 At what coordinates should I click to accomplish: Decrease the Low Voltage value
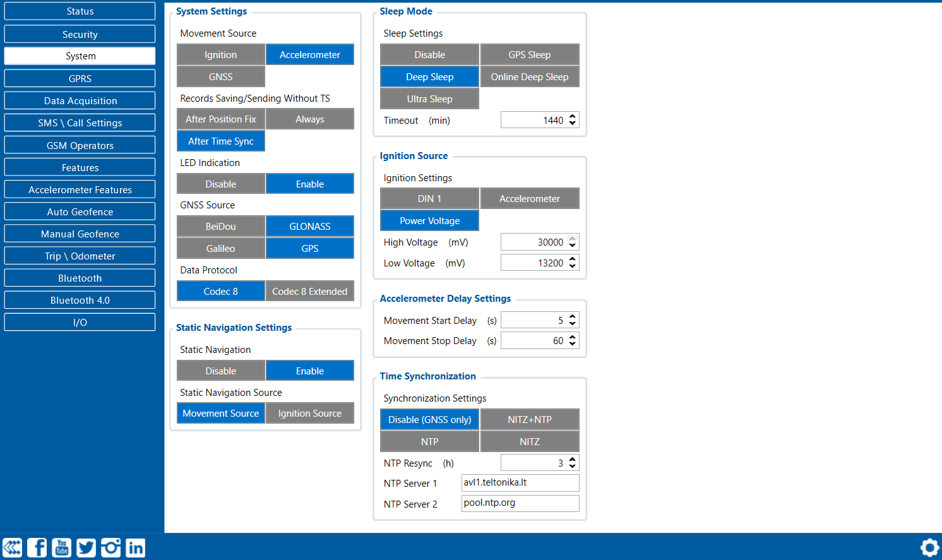pyautogui.click(x=572, y=266)
